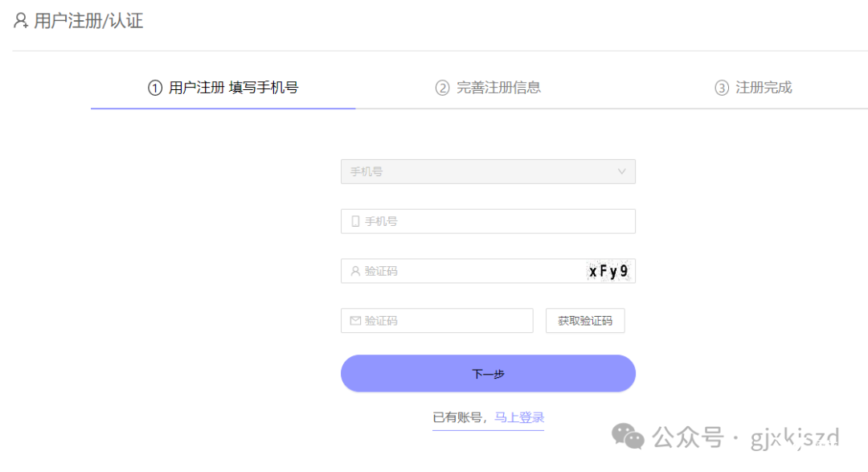This screenshot has height=472, width=868.
Task: Click the 下一步 button
Action: click(x=488, y=373)
